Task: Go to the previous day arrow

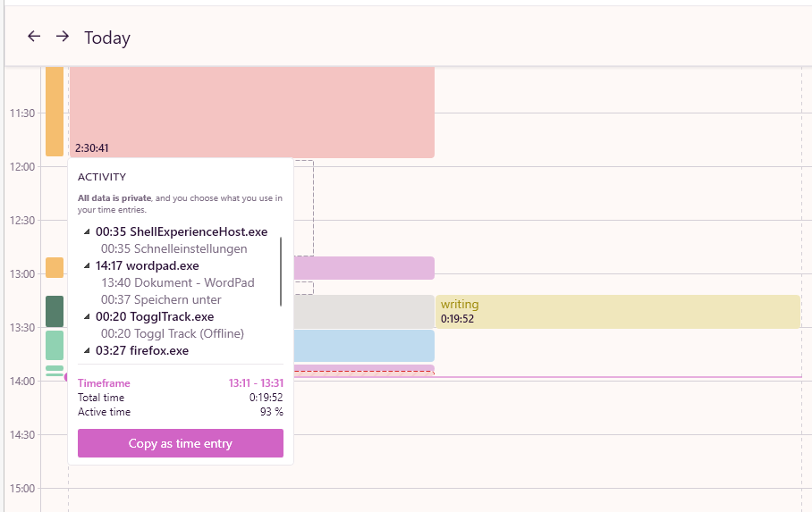Action: [x=34, y=37]
